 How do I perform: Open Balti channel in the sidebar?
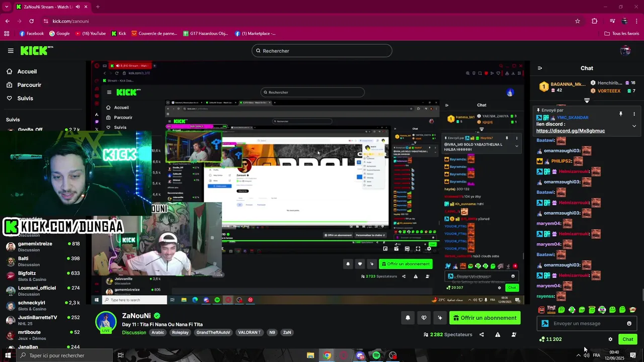pos(43,261)
